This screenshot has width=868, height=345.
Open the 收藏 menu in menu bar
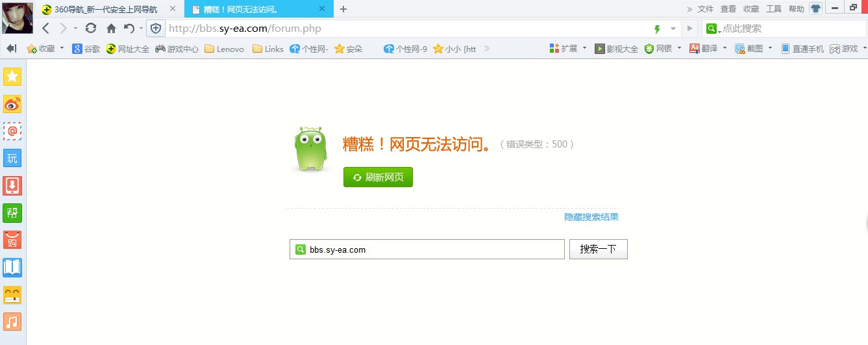(751, 9)
